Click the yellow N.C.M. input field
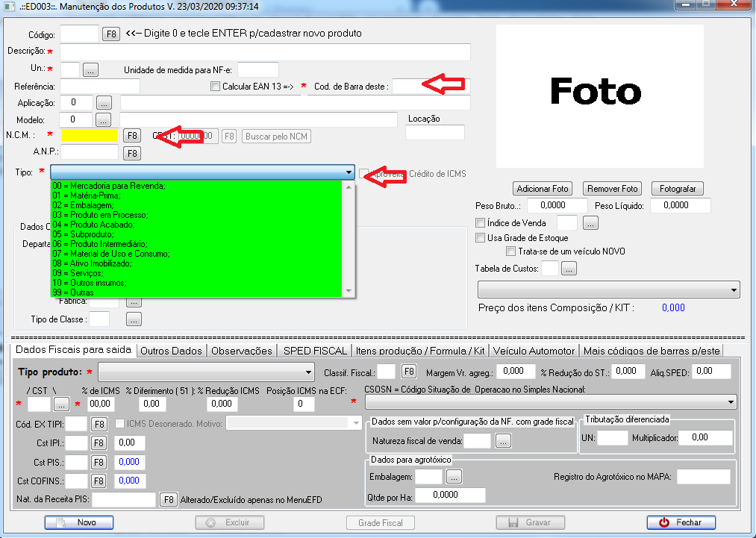 (90, 136)
